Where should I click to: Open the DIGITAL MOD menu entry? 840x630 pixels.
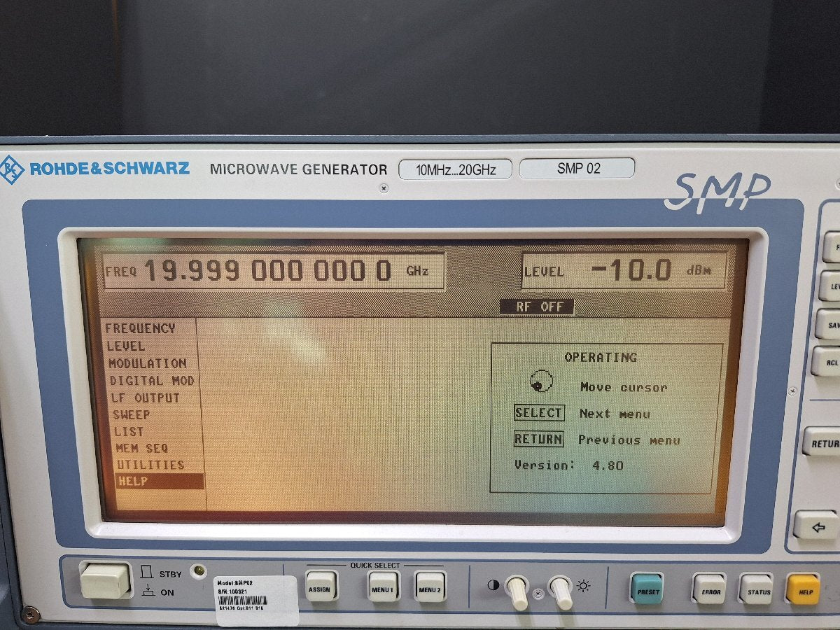(x=152, y=381)
